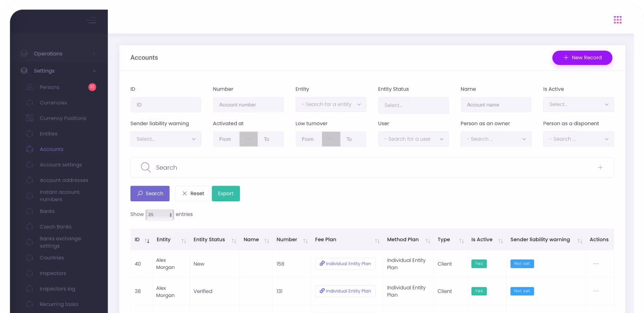Open the Entity search dropdown
644x313 pixels.
331,104
